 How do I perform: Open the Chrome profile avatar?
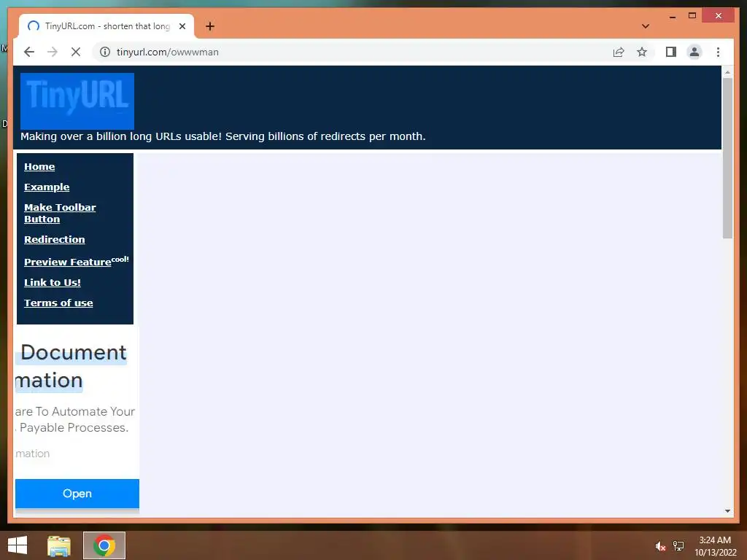[x=694, y=52]
